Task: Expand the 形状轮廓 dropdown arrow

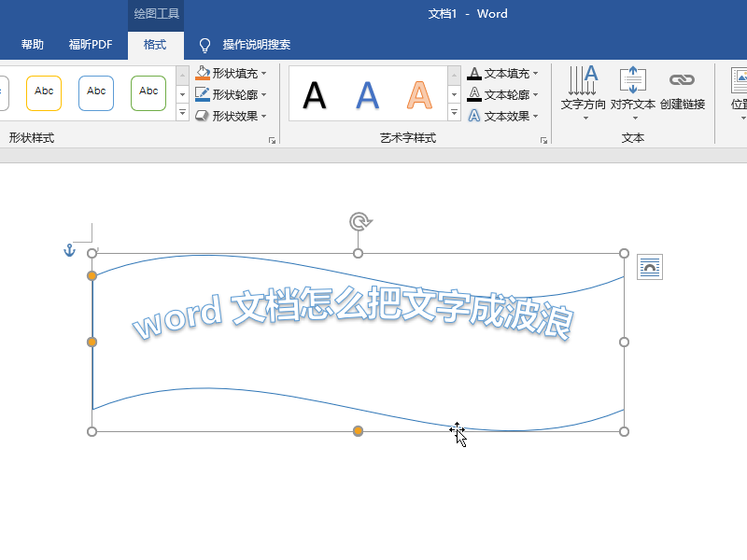Action: tap(264, 95)
